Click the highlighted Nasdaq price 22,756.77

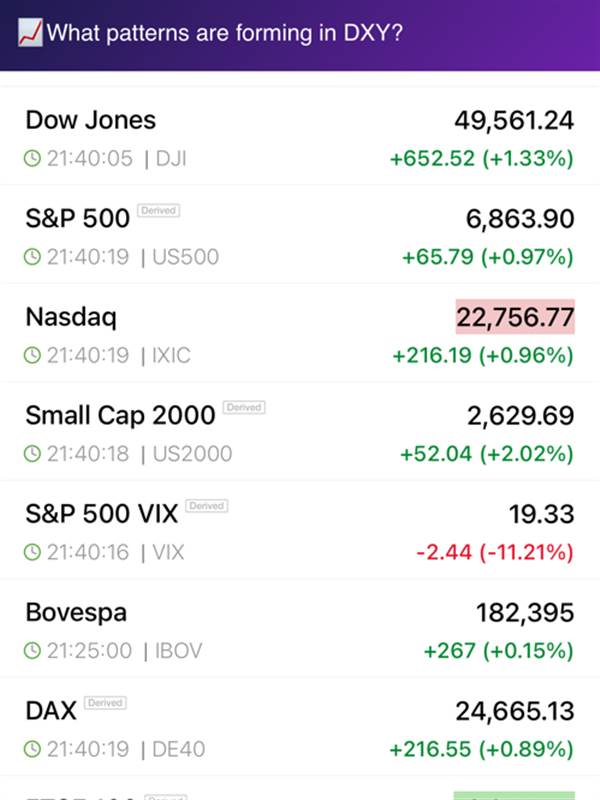[515, 318]
